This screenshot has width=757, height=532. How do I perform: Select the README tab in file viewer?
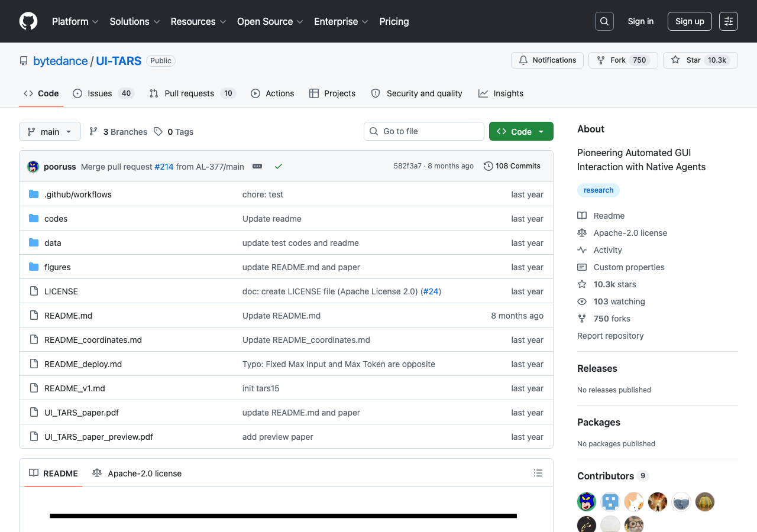point(53,473)
